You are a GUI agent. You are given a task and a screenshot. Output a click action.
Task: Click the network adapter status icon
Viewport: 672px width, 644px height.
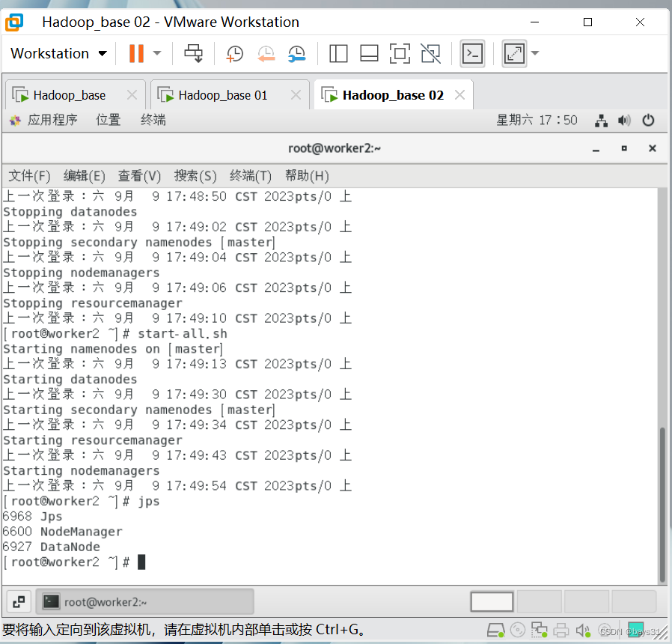539,630
